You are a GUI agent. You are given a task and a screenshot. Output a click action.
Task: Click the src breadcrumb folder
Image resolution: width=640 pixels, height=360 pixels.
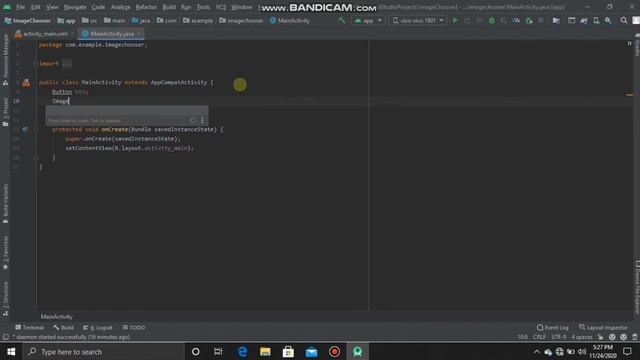(90, 20)
